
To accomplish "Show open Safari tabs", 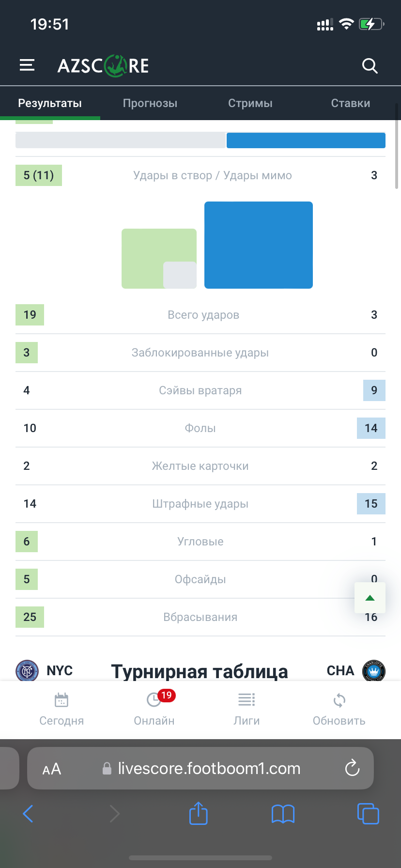I will [368, 813].
